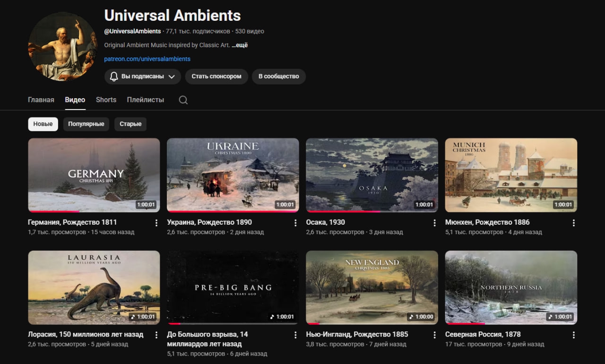605x364 pixels.
Task: Click the Universal Ambients channel name heading
Action: coord(173,16)
